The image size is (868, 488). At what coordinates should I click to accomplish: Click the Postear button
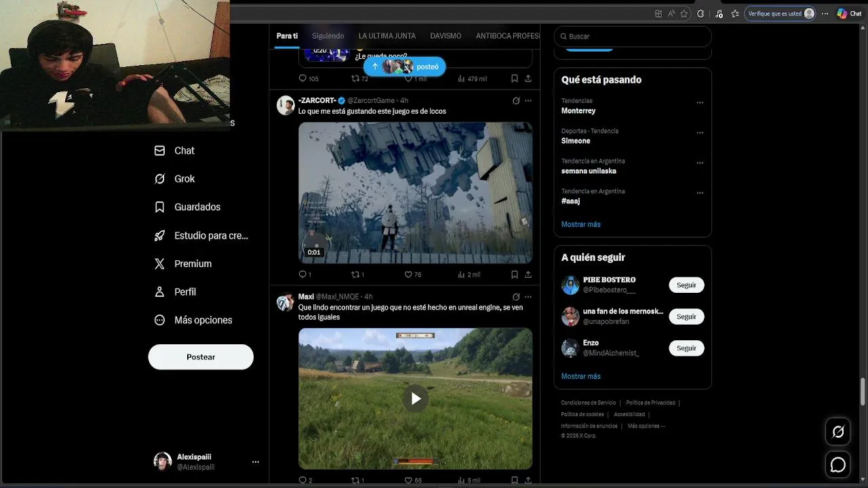coord(201,357)
